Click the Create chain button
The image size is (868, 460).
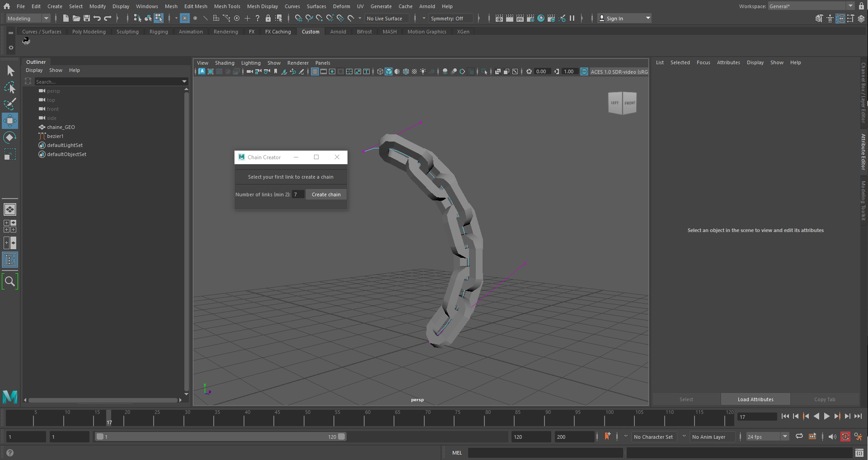326,194
